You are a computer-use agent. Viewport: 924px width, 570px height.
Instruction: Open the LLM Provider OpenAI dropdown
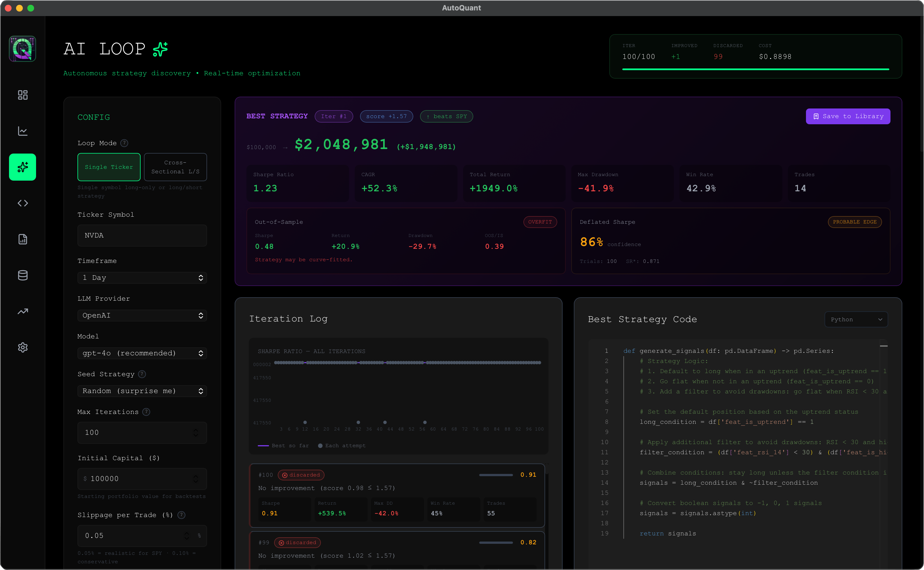tap(142, 315)
